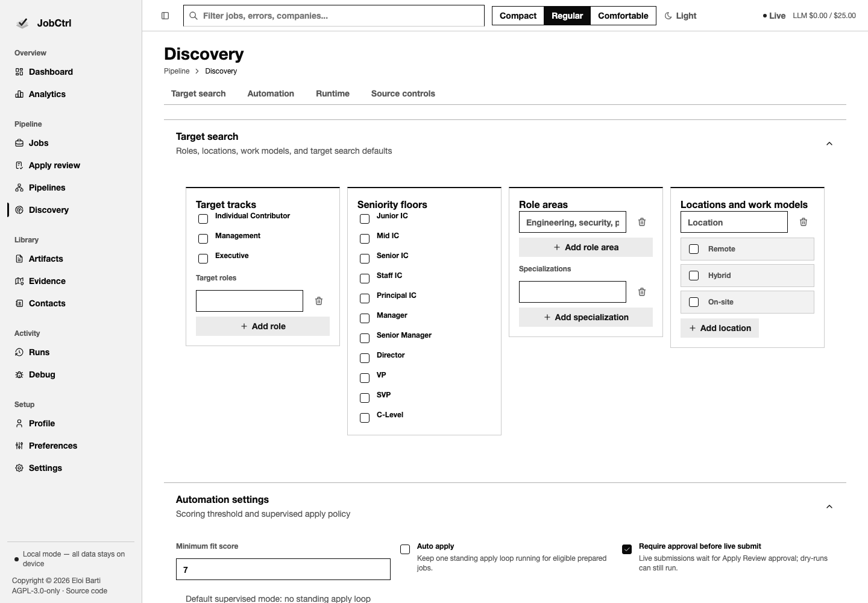Click Add specialization button

[x=586, y=317]
